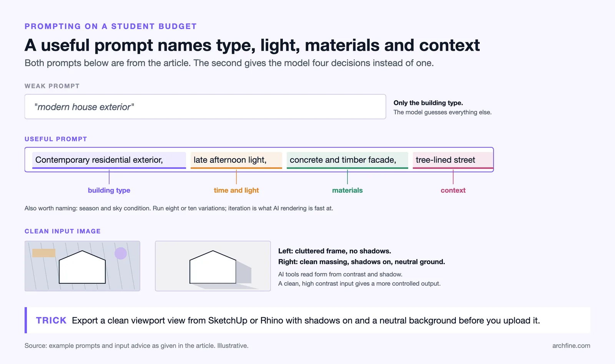This screenshot has height=364, width=615.
Task: Click the 'materials' label
Action: point(347,190)
